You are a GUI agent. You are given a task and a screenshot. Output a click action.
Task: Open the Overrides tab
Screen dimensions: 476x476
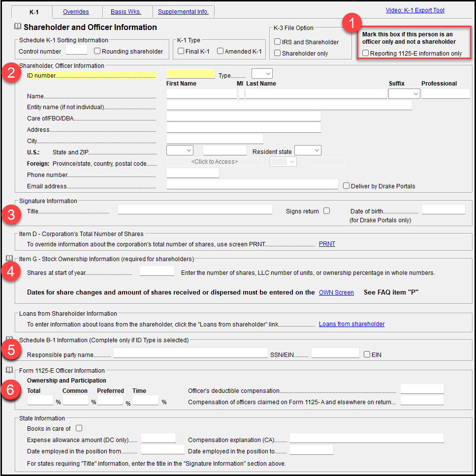click(x=76, y=11)
